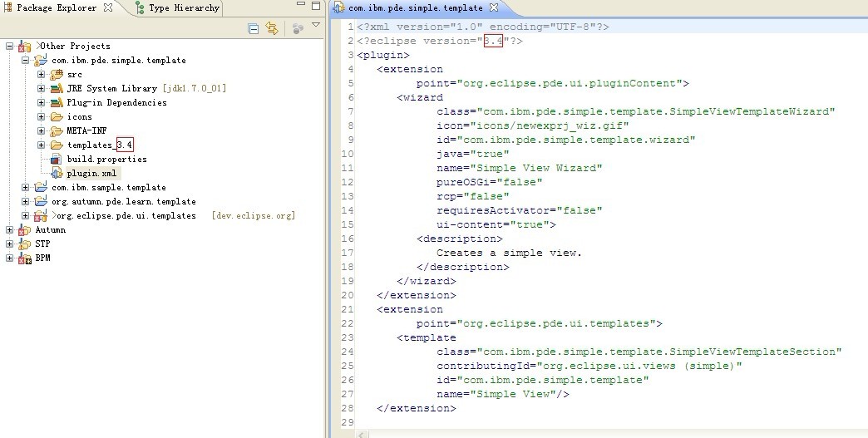This screenshot has width=868, height=438.
Task: Expand the templates_3.4 folder
Action: (x=41, y=145)
